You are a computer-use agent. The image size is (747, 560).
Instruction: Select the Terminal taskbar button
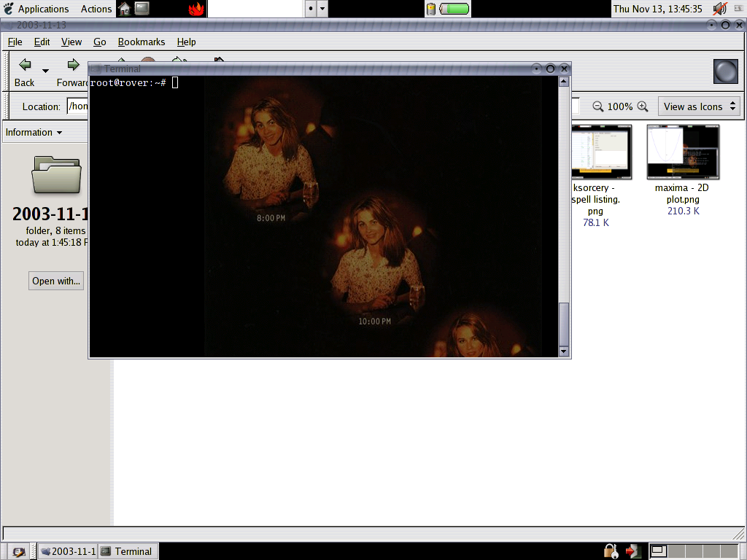pos(128,551)
